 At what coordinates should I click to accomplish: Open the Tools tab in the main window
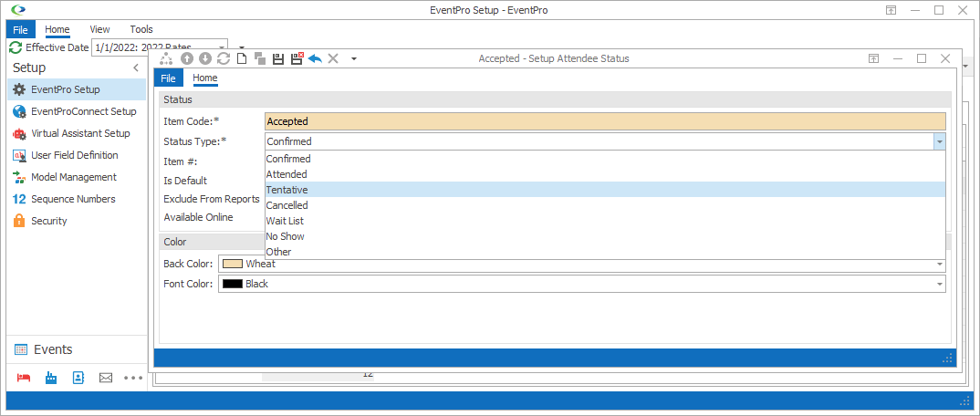141,29
